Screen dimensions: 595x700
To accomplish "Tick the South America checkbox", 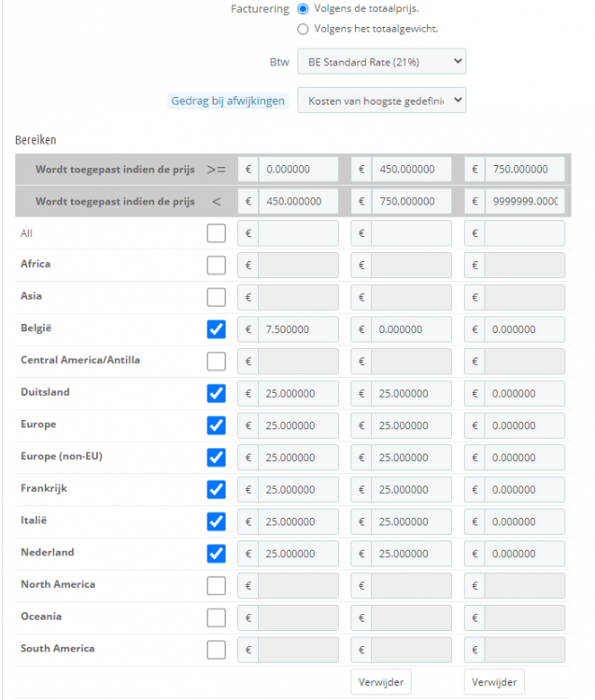I will click(x=216, y=650).
